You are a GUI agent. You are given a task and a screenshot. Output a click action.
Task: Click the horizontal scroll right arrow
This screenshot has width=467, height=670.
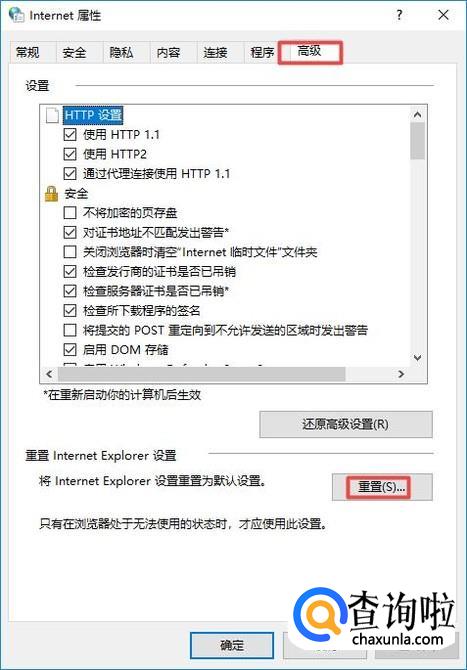tap(401, 374)
